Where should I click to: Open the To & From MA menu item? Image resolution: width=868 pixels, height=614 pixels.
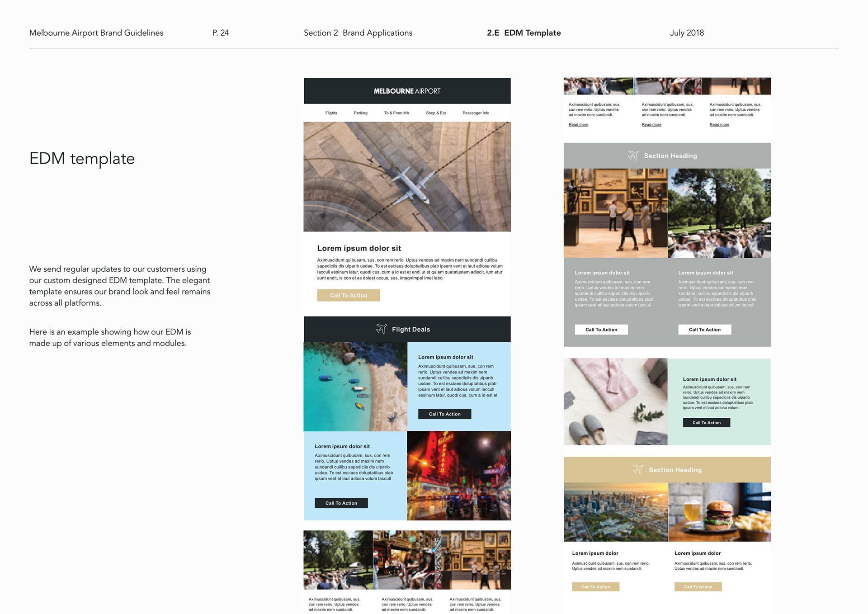point(396,113)
